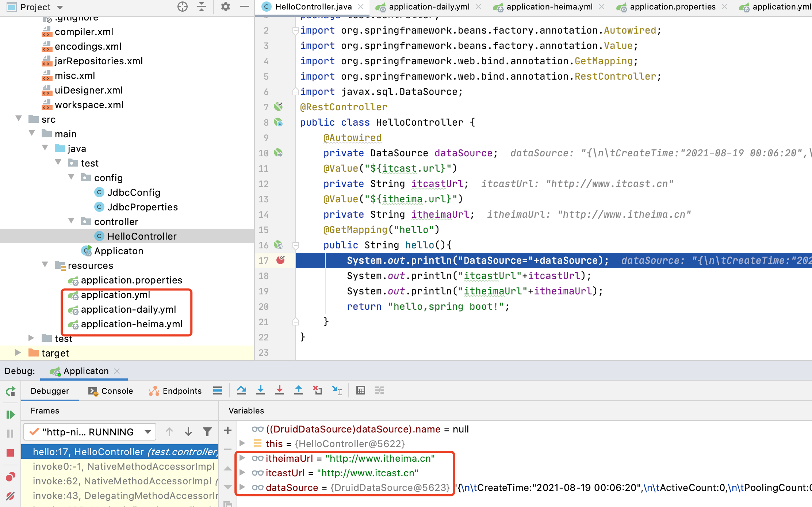Click the locate-file crosshair icon in Project panel
This screenshot has height=507, width=812.
click(x=182, y=7)
